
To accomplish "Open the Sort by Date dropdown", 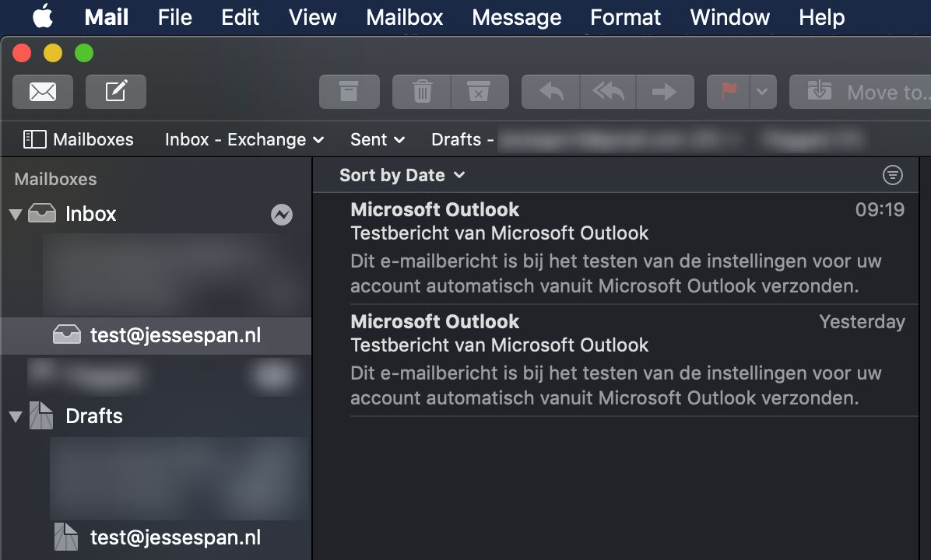I will (x=402, y=175).
